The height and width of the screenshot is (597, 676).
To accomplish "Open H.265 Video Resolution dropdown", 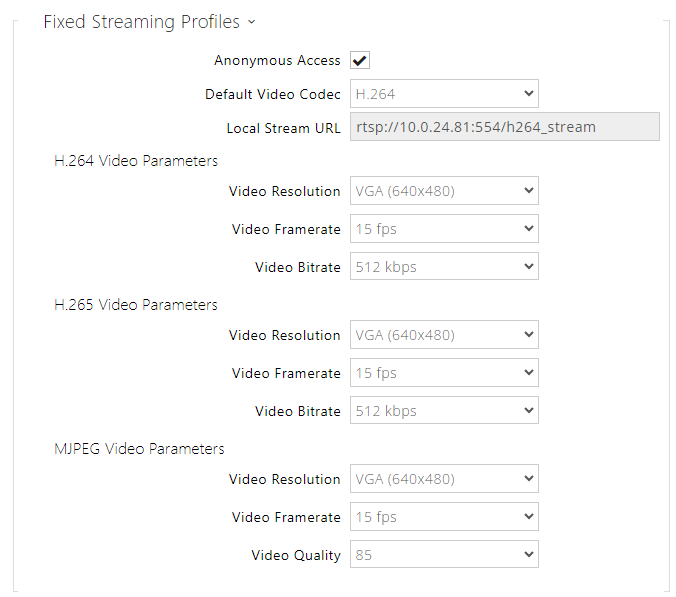I will point(444,335).
